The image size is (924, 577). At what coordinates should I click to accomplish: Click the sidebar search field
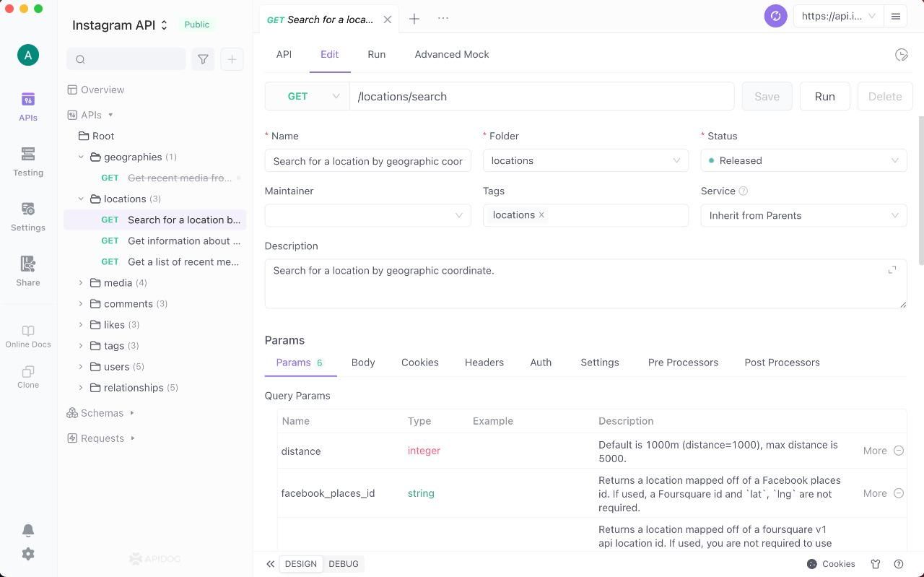[x=126, y=59]
